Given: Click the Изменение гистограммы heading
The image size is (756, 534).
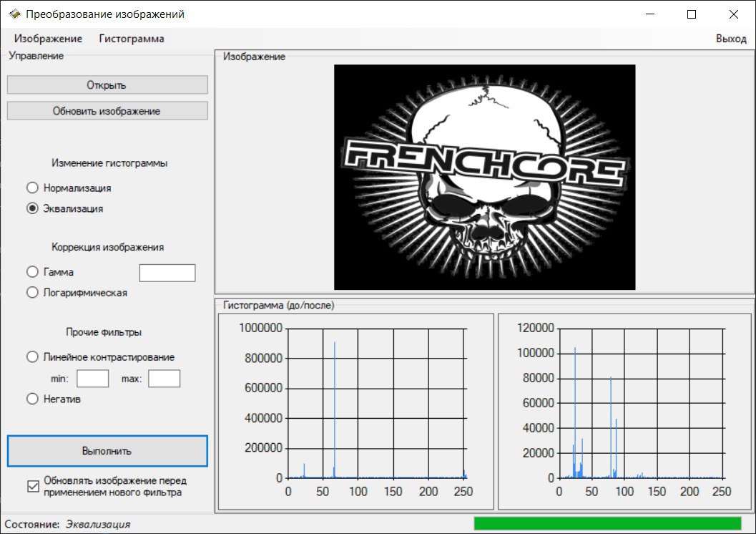Looking at the screenshot, I should tap(109, 163).
